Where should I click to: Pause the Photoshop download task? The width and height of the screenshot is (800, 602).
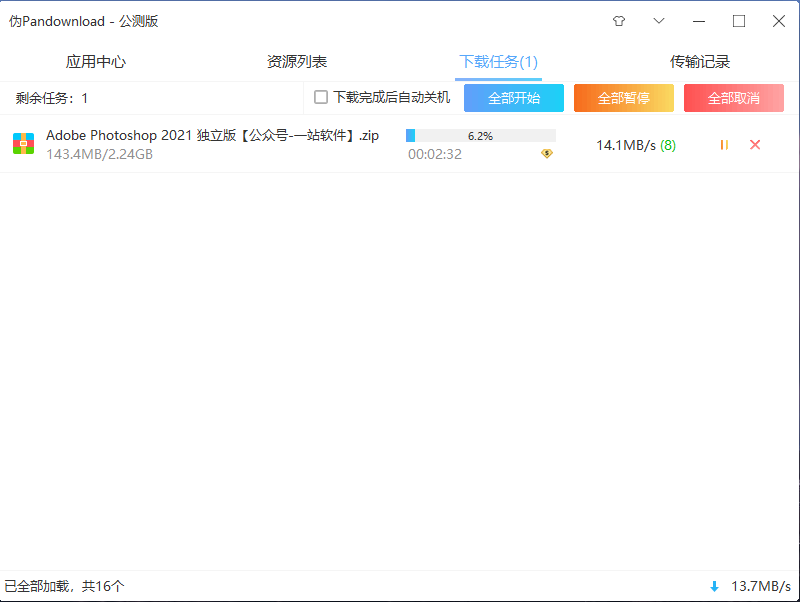pos(724,145)
